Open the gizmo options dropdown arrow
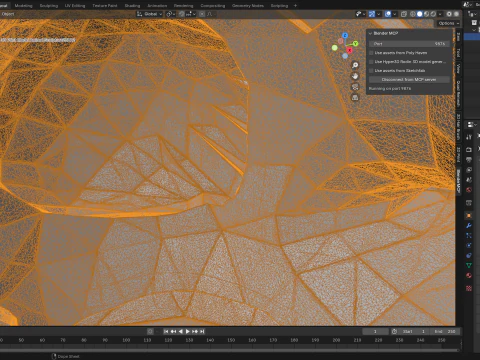The width and height of the screenshot is (480, 360). tap(379, 14)
